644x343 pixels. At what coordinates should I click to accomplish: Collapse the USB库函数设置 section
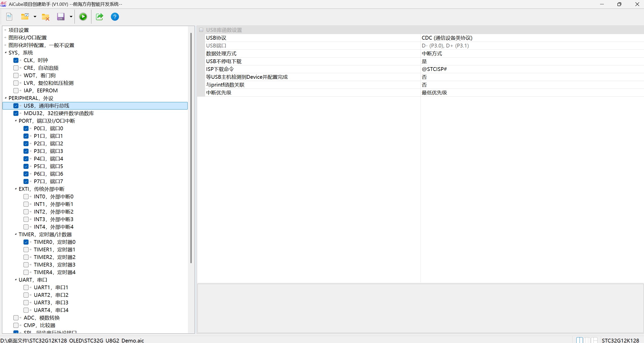click(x=201, y=30)
